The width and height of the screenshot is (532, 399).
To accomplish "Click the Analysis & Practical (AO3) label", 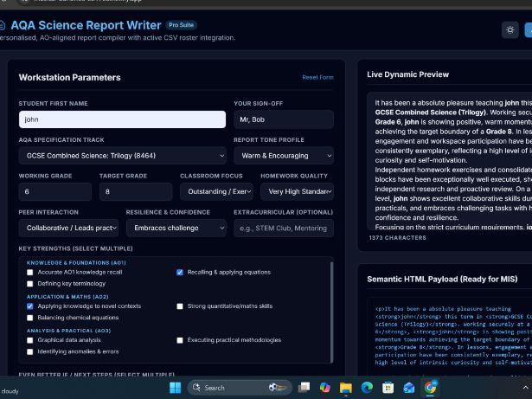I will pyautogui.click(x=68, y=331).
